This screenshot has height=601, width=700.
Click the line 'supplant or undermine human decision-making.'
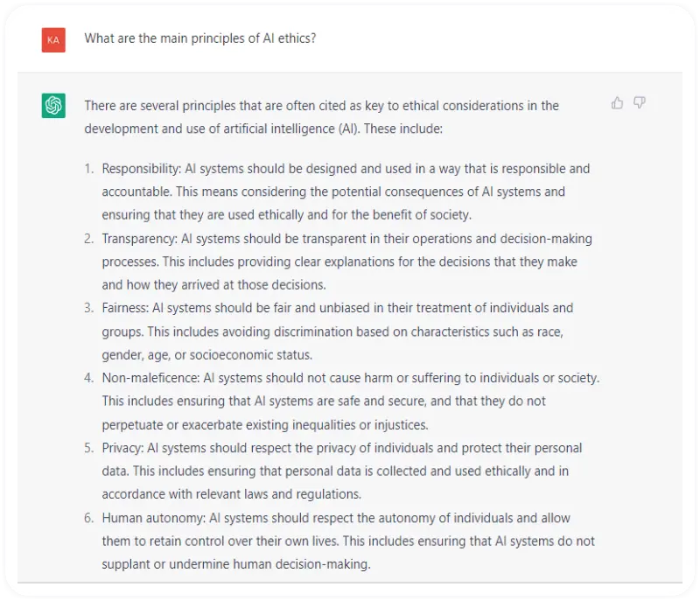(x=236, y=564)
